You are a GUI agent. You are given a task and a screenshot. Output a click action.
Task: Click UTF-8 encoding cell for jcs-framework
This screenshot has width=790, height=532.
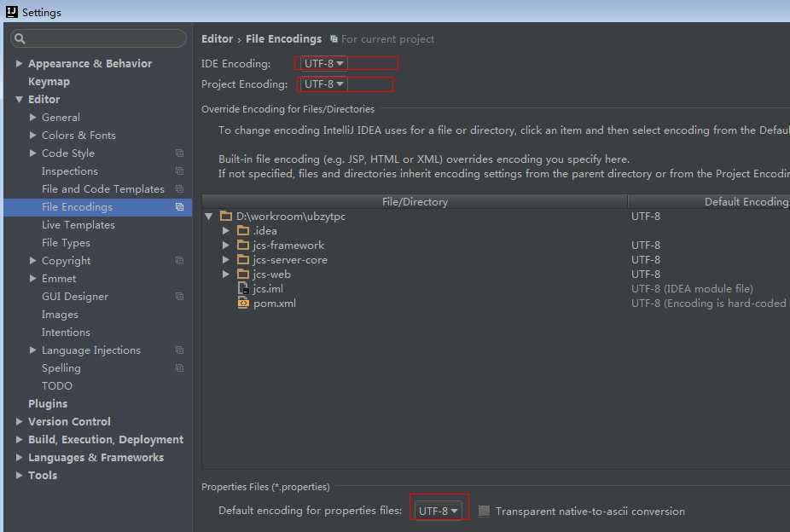click(x=646, y=246)
